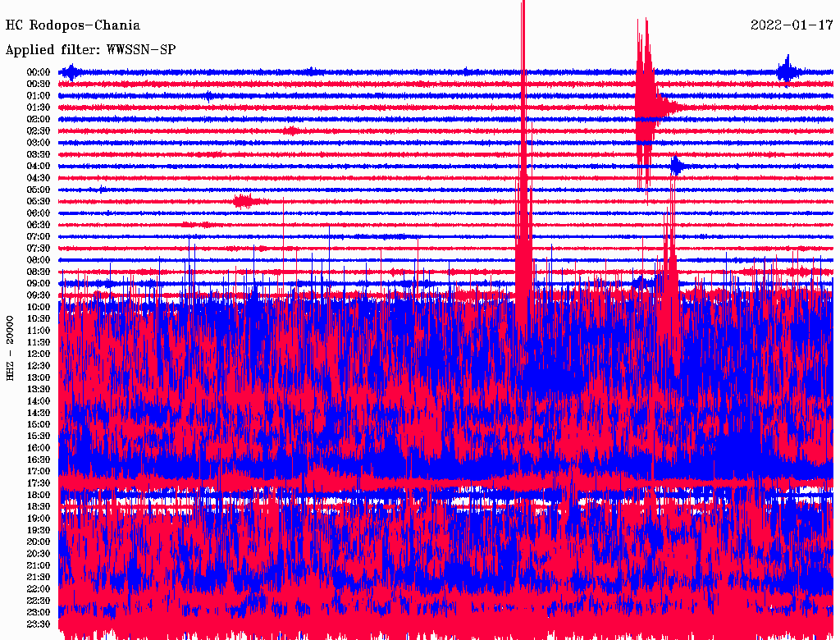
Task: Click the Applied filter WWSSN-SP text
Action: (90, 50)
